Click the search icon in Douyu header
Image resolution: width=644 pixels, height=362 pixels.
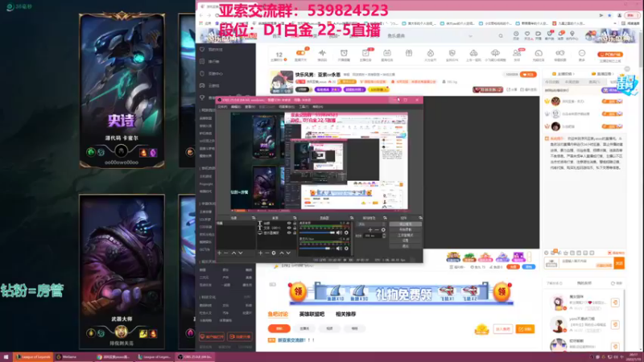tap(501, 36)
